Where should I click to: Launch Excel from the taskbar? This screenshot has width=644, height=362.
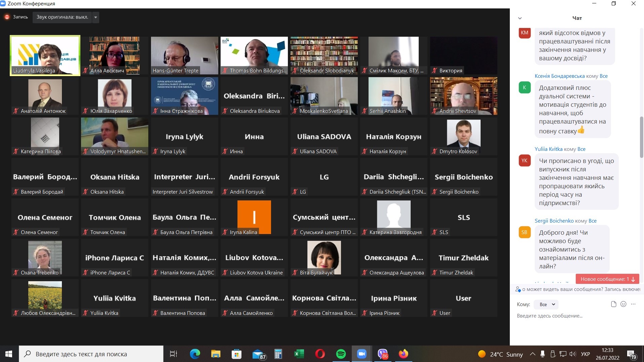click(x=299, y=354)
